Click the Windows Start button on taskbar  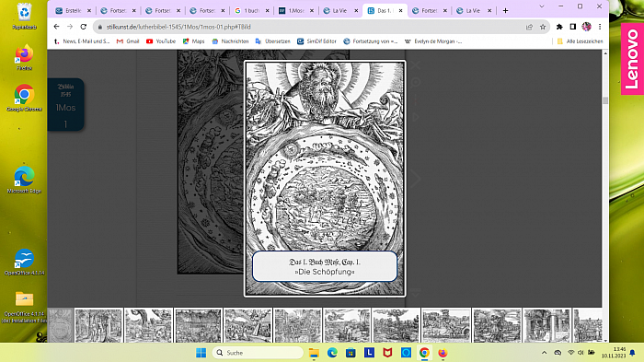(x=201, y=353)
